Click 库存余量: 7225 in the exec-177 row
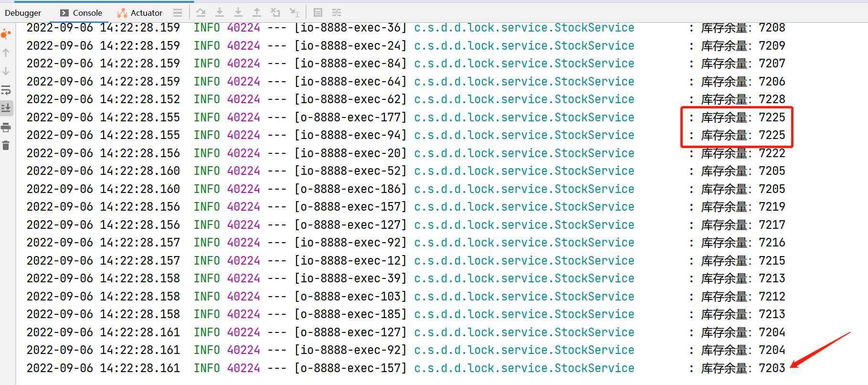868x385 pixels. click(x=743, y=118)
